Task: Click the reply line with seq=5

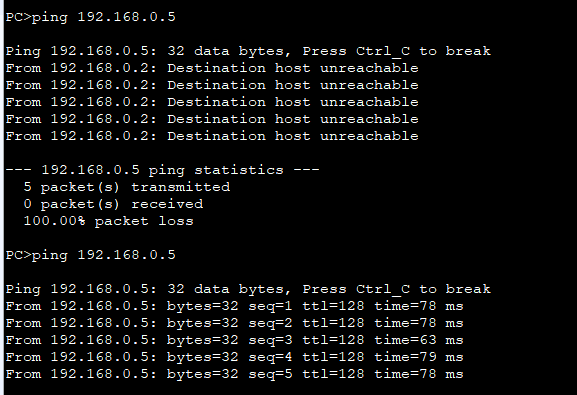Action: click(x=234, y=374)
